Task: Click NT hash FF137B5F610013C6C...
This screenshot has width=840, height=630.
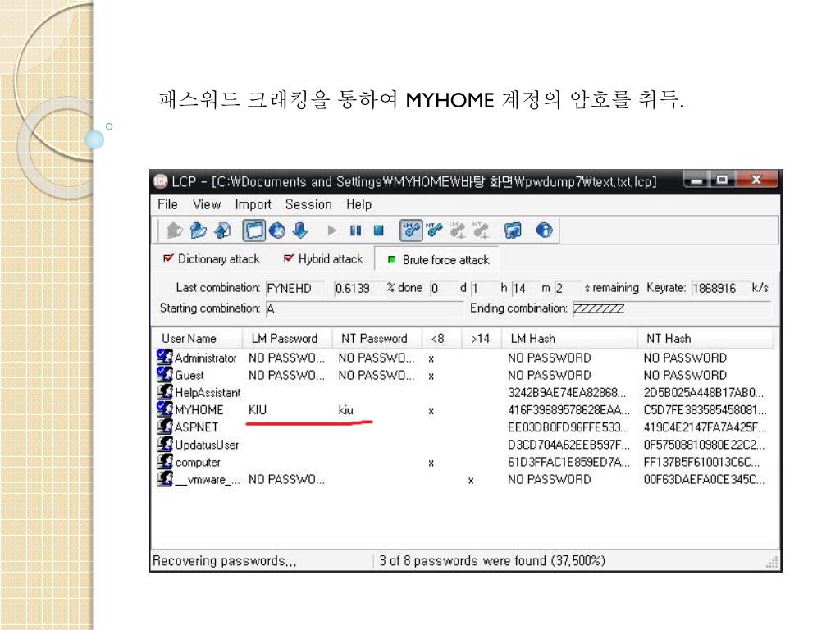Action: [702, 463]
